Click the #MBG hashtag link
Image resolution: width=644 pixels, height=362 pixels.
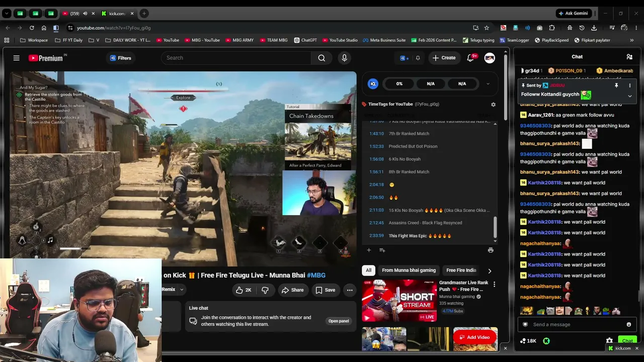click(316, 276)
